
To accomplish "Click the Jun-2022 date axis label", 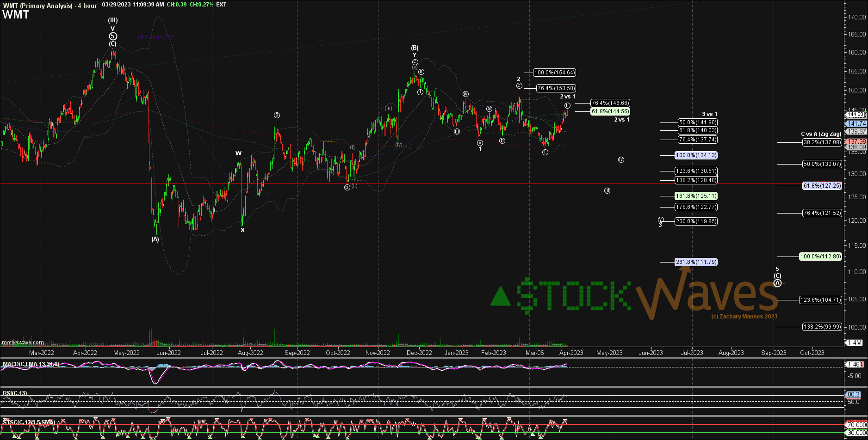I will click(x=168, y=353).
